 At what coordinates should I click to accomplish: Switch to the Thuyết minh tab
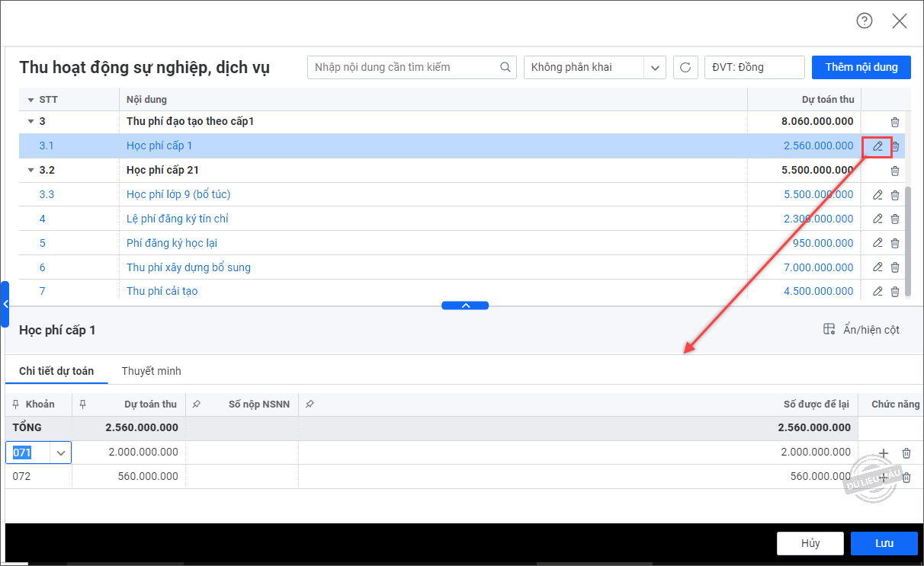[x=151, y=371]
